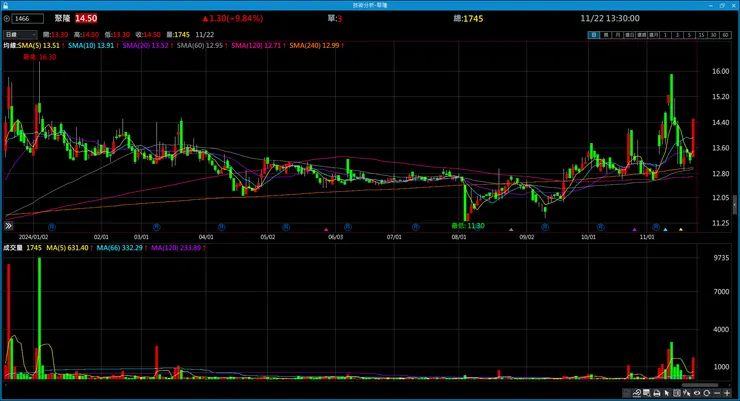Click the print chart icon
740x401 pixels.
[656, 393]
